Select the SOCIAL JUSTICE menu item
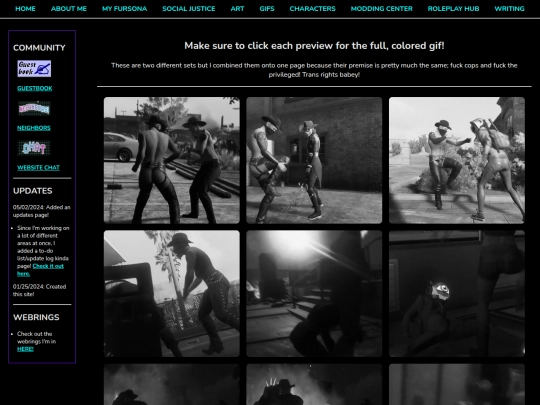540x405 pixels. point(188,9)
